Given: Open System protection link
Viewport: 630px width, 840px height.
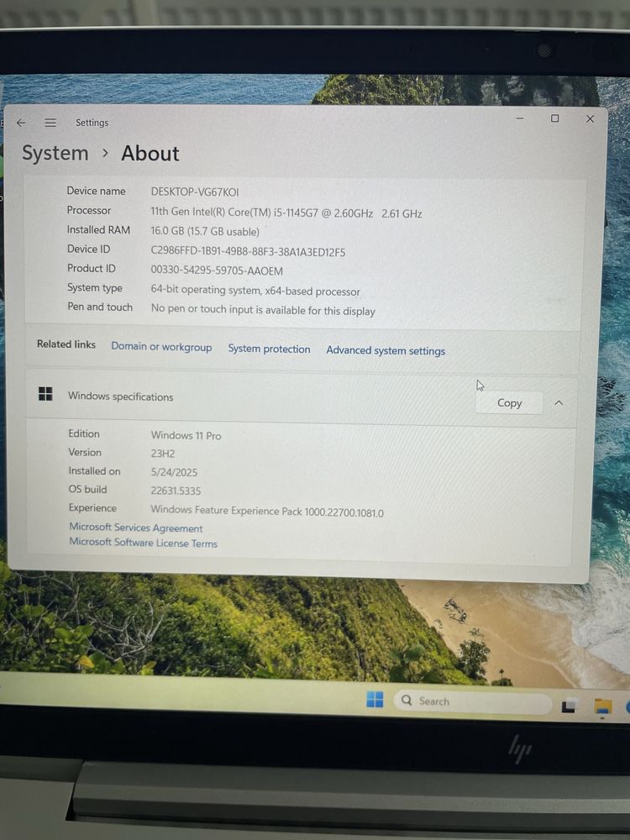Looking at the screenshot, I should pyautogui.click(x=269, y=349).
